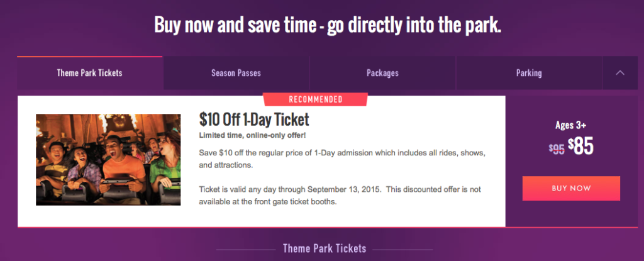Switch to the Season Passes tab

click(236, 73)
